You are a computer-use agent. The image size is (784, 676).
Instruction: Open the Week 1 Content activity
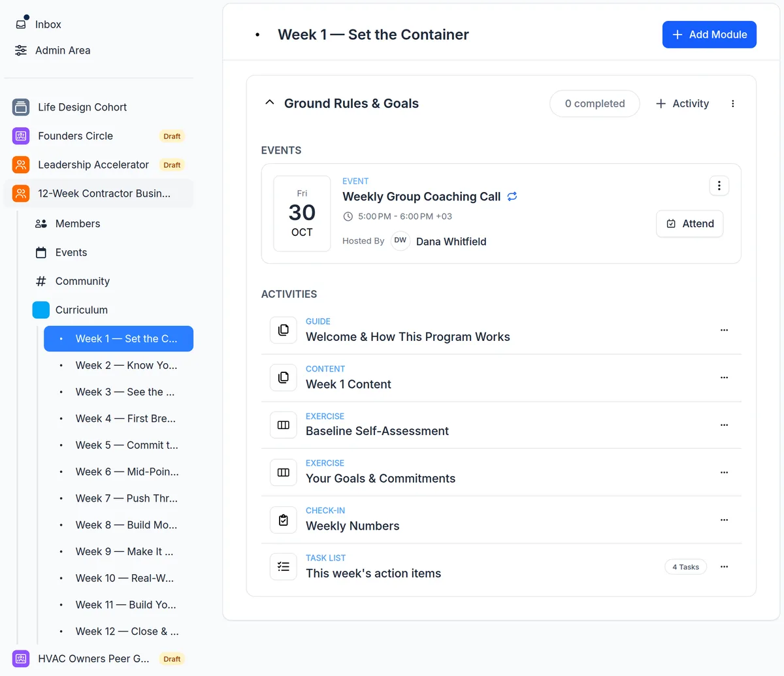coord(348,385)
